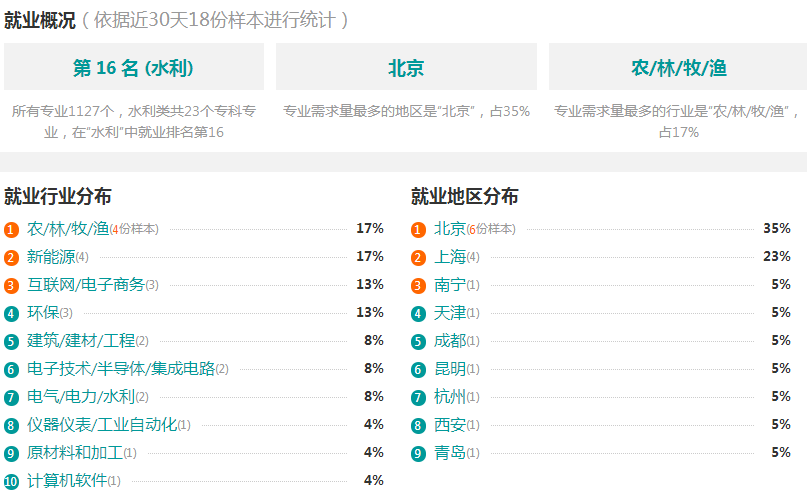Viewport: 807px width, 499px height.
Task: Click the 第 16 名 (水利) ranking box
Action: pos(134,67)
